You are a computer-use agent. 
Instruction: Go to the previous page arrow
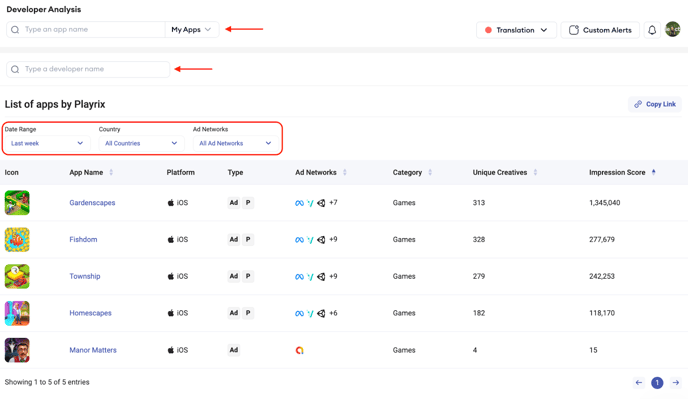tap(639, 383)
